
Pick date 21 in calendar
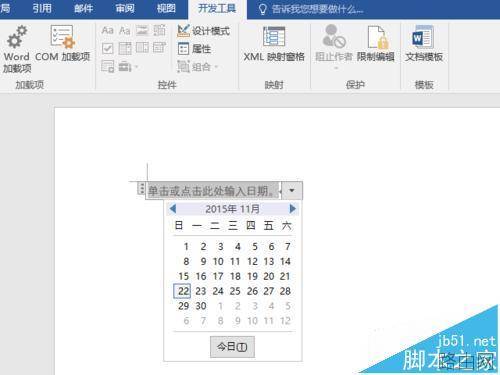pos(285,276)
